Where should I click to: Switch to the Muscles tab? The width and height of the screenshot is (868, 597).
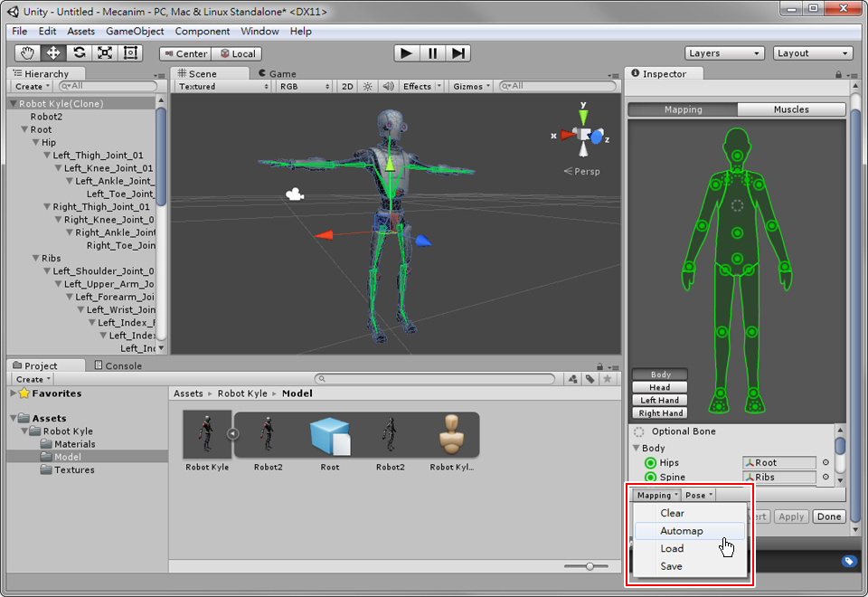[791, 109]
